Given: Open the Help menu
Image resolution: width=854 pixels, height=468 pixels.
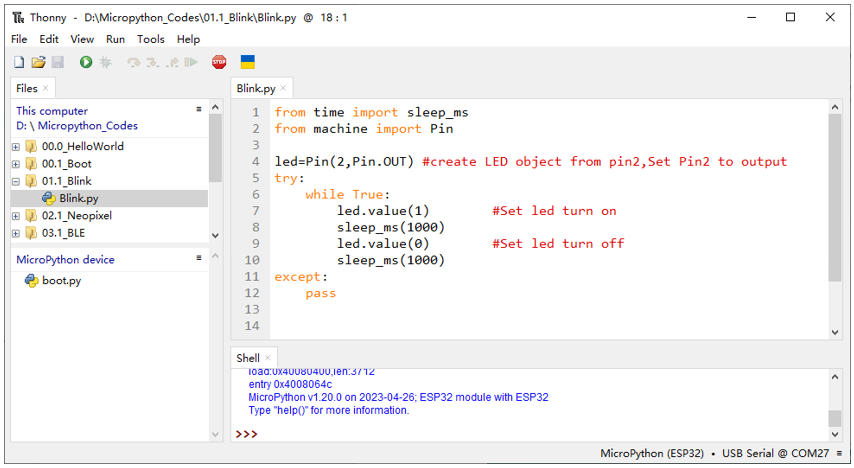Looking at the screenshot, I should (x=188, y=39).
